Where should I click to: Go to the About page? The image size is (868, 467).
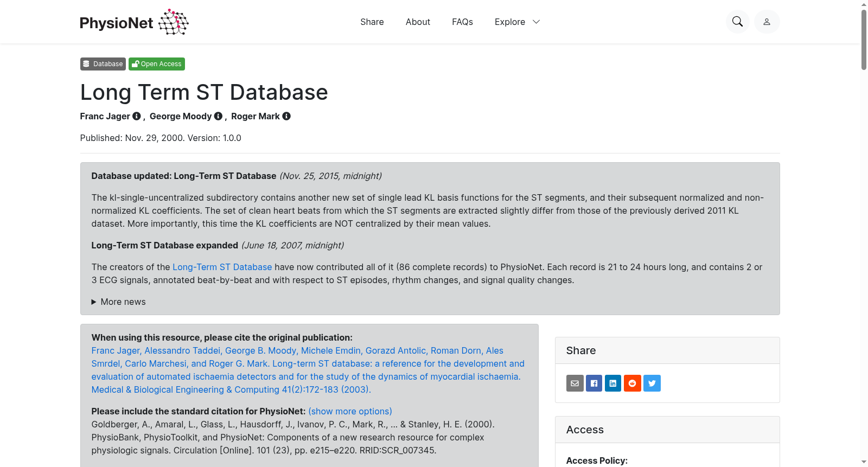click(x=418, y=22)
